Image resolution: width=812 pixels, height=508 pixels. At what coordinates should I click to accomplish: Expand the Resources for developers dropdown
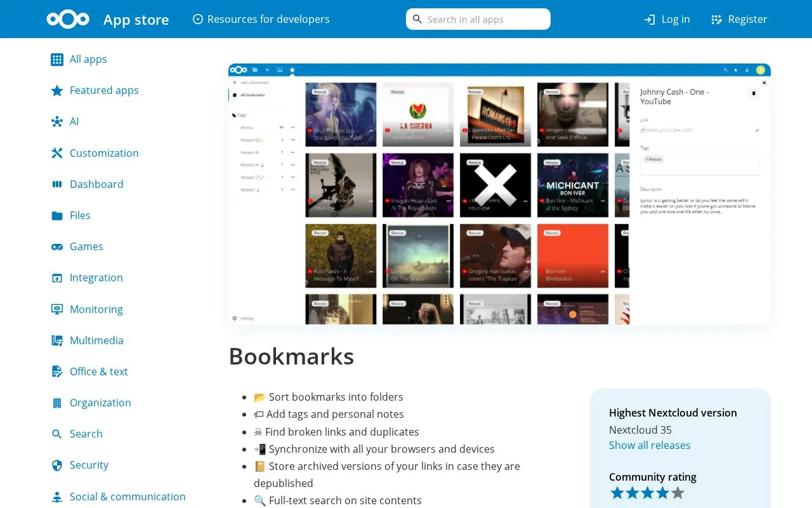tap(261, 19)
